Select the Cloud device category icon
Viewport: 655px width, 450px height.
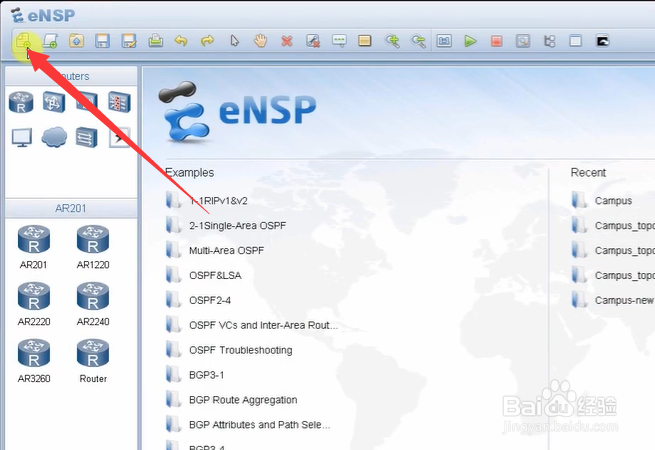tap(54, 137)
